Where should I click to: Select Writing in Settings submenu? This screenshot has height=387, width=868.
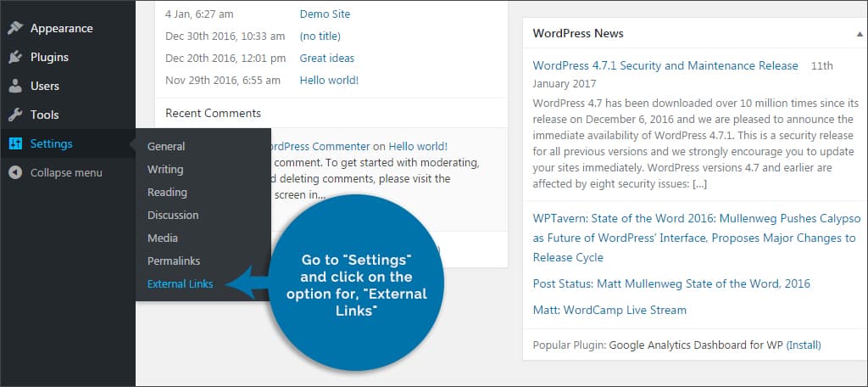[x=165, y=169]
